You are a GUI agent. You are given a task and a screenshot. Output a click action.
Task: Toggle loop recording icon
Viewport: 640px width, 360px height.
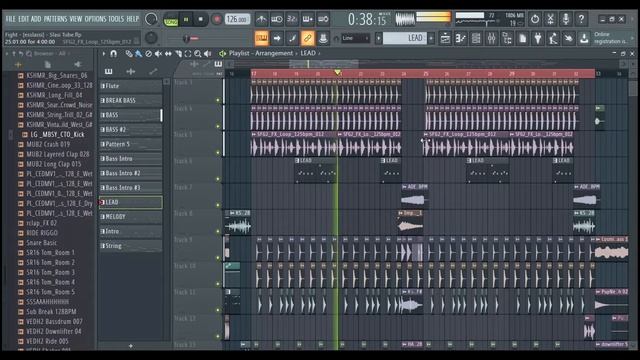[x=323, y=19]
